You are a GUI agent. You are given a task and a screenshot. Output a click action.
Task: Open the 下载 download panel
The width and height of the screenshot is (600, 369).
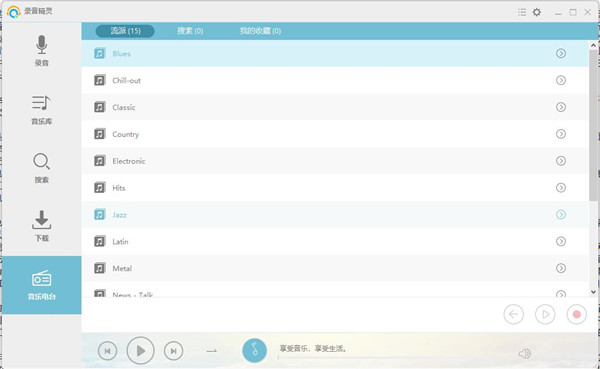point(41,226)
